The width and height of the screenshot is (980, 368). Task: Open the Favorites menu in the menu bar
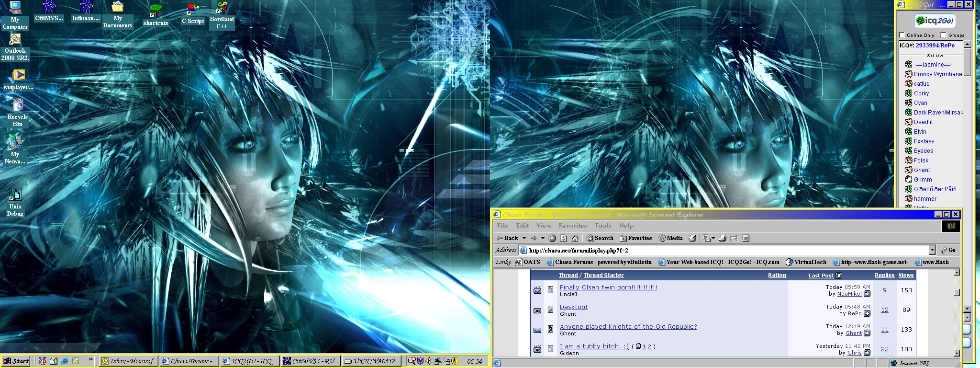tap(572, 226)
